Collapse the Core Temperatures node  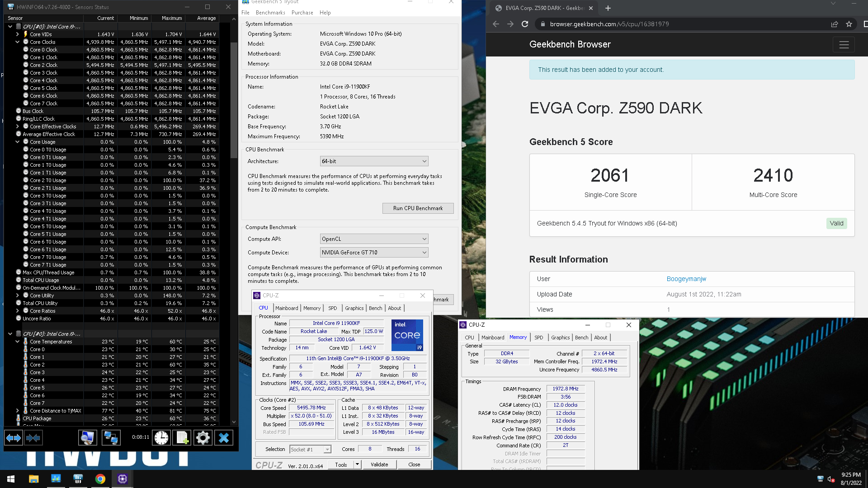18,342
